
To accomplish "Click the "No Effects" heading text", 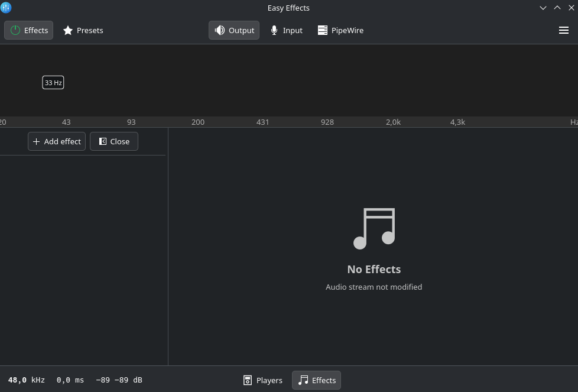I will click(374, 269).
